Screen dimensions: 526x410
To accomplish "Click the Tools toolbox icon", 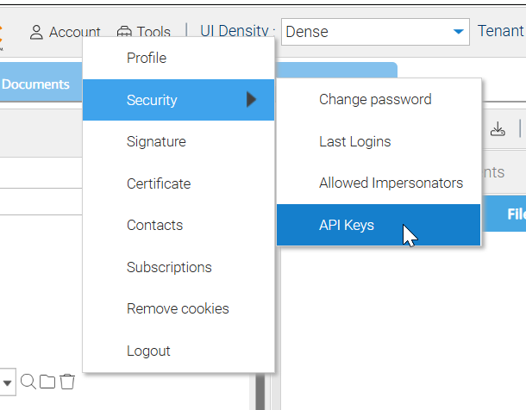I will pyautogui.click(x=124, y=32).
